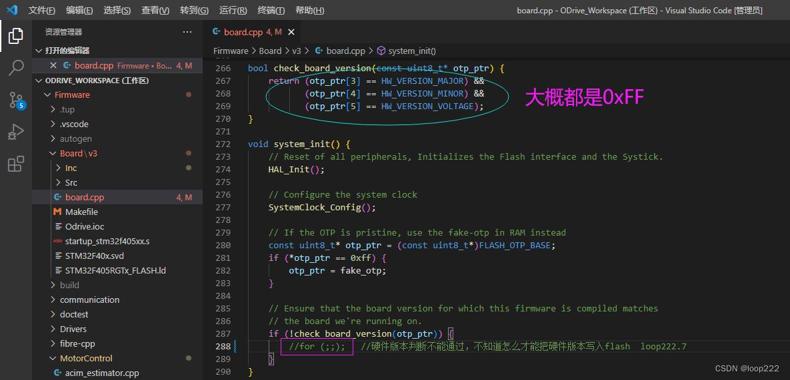The image size is (790, 380).
Task: Open Odrive.ioc file
Action: point(117,226)
